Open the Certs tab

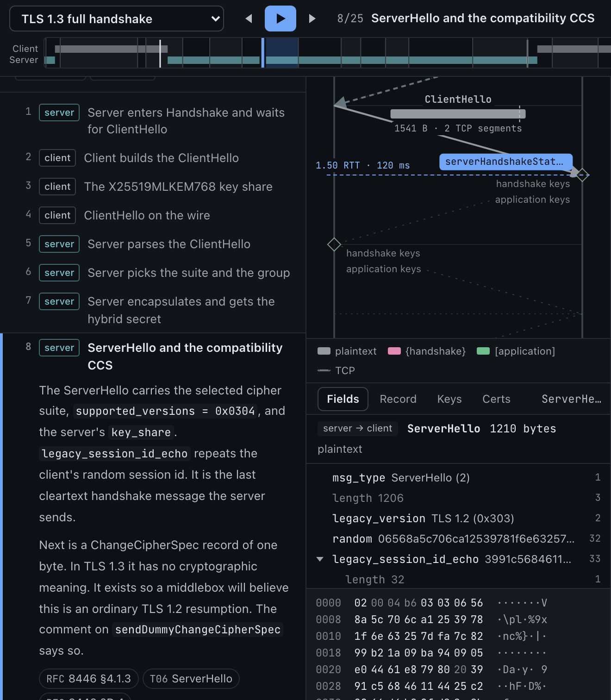pos(496,399)
